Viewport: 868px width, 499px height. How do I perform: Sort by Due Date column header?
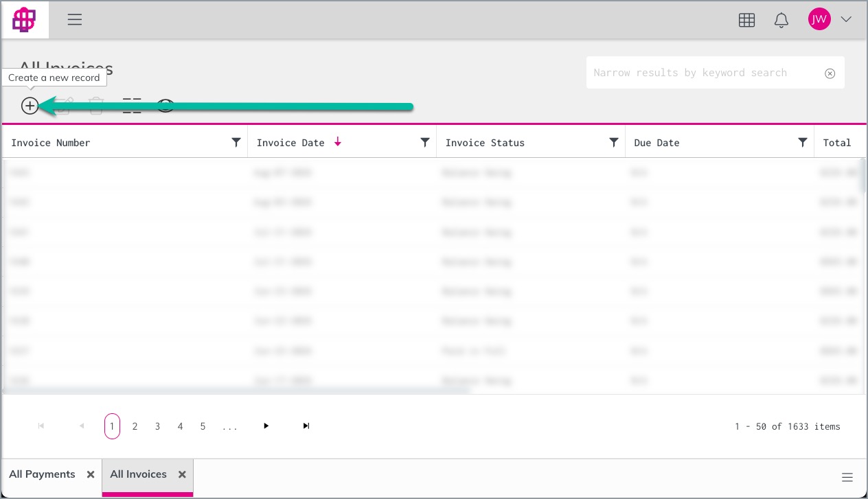(x=656, y=143)
